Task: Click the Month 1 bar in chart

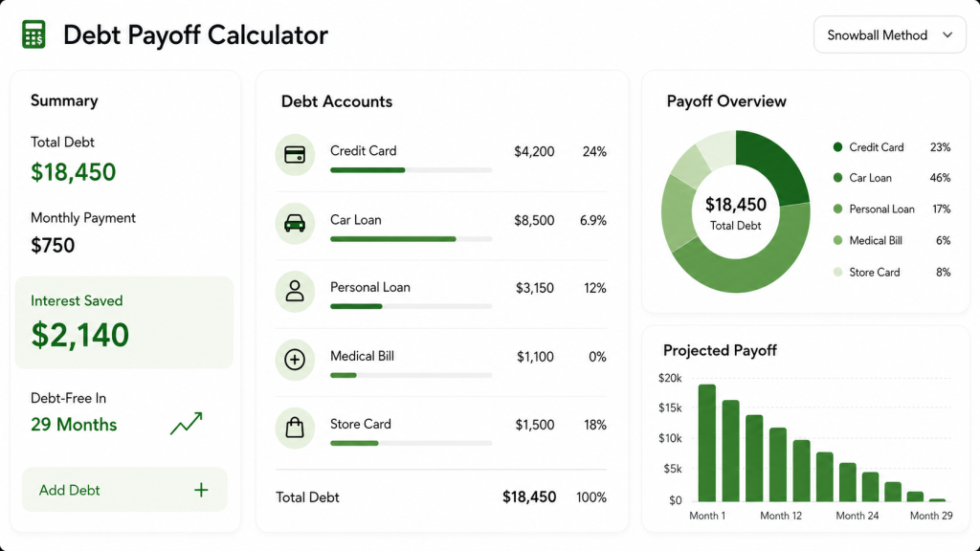Action: pos(707,443)
